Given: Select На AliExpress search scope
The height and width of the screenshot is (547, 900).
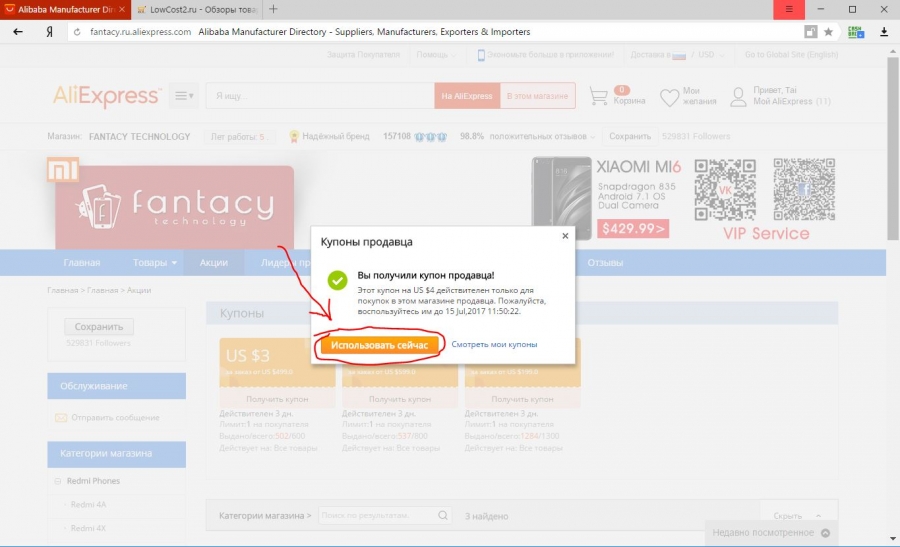Looking at the screenshot, I should 467,96.
